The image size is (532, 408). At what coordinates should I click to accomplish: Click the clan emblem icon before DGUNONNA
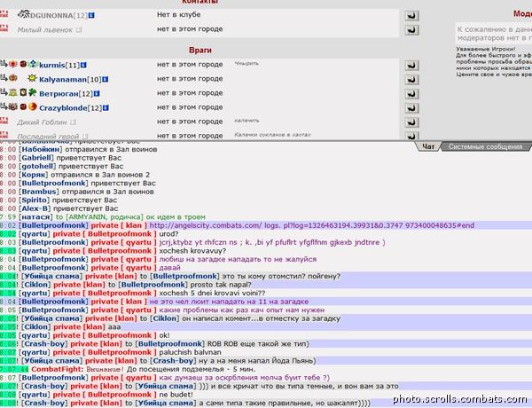tap(24, 14)
